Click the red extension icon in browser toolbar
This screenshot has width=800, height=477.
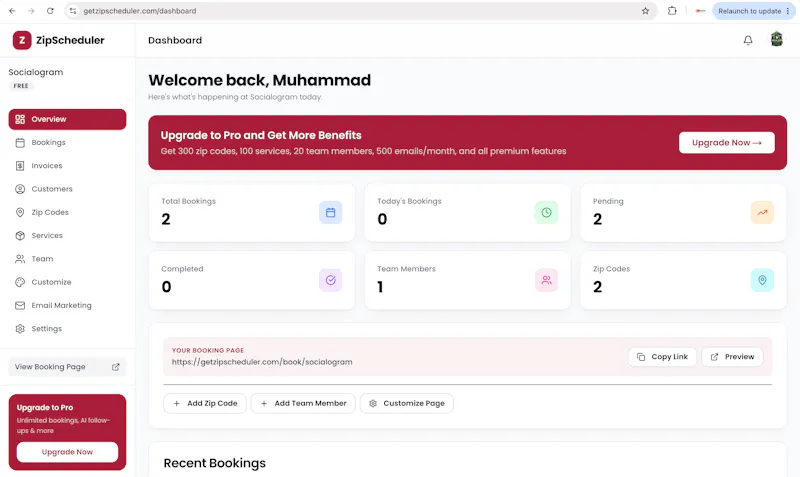pos(700,11)
